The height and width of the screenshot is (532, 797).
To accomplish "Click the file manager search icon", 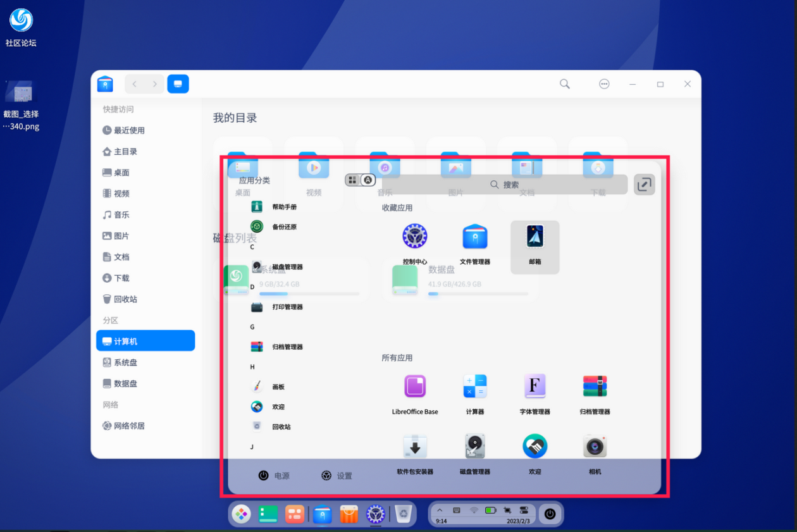I will (x=565, y=84).
